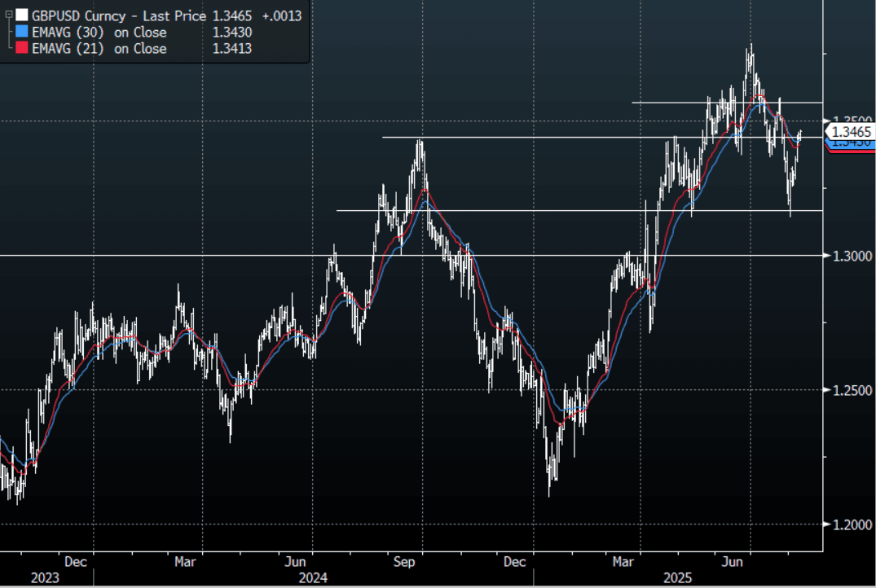The height and width of the screenshot is (588, 876).
Task: Click the Jun 2025 time axis label
Action: tap(732, 562)
